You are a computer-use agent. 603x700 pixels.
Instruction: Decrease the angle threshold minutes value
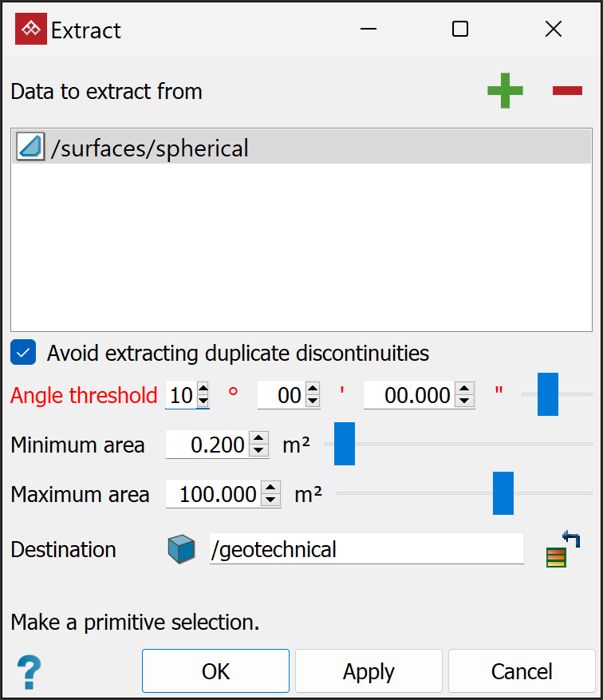(x=313, y=401)
